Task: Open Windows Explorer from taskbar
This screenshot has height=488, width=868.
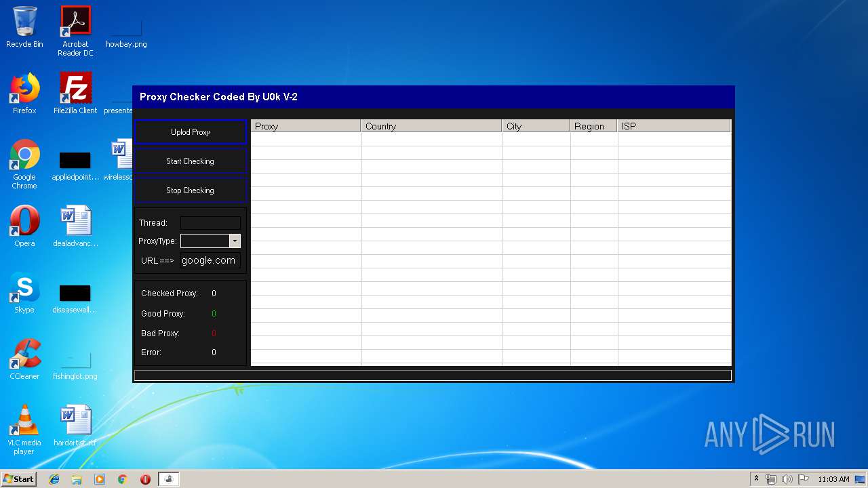Action: [x=77, y=479]
